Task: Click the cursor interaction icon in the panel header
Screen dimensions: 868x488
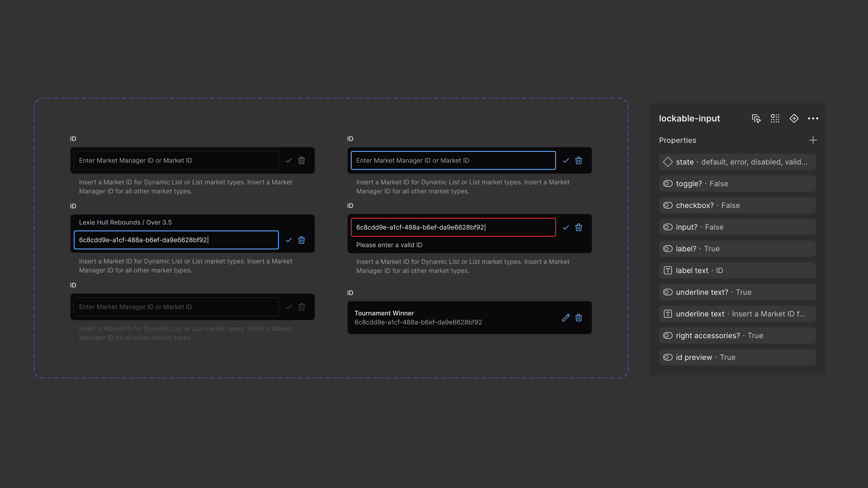Action: 756,119
